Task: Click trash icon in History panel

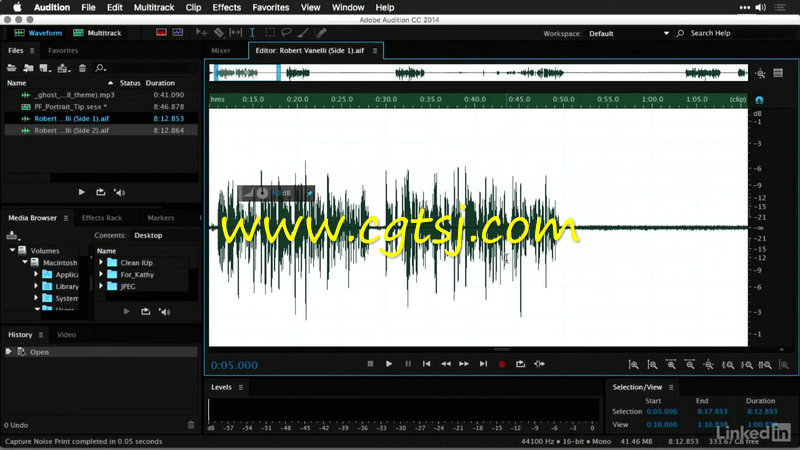Action: pyautogui.click(x=191, y=424)
